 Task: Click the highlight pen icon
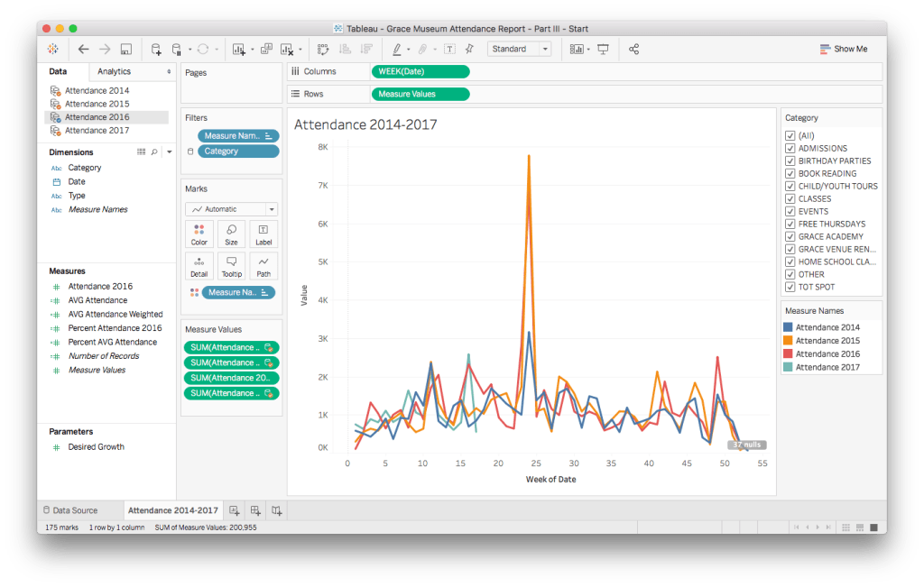click(x=397, y=50)
